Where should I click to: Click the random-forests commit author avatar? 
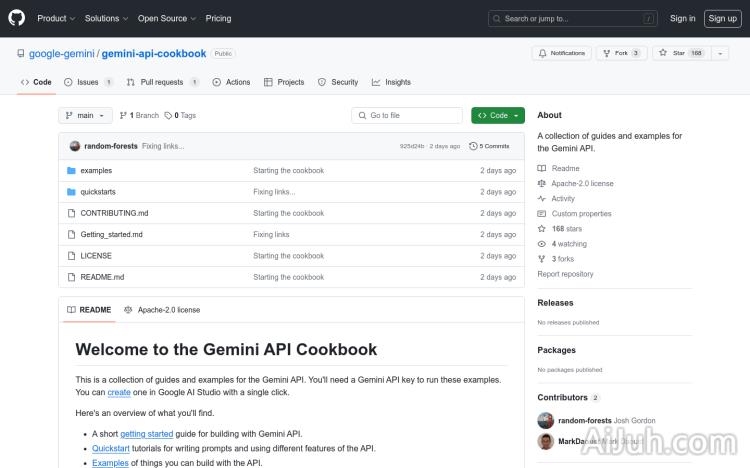(x=75, y=146)
